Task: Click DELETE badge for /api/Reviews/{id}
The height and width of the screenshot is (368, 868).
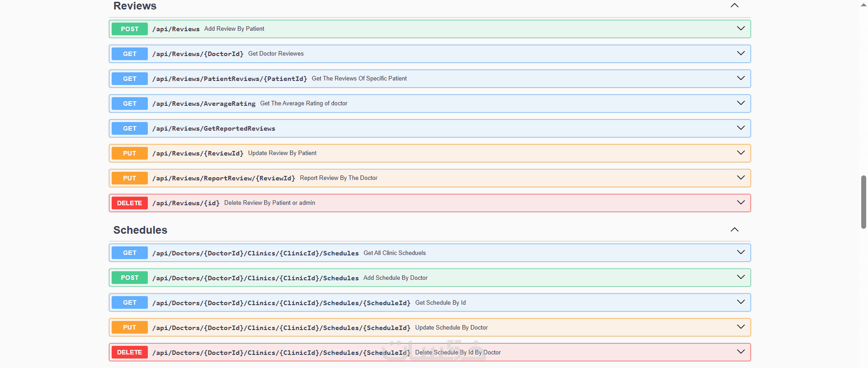Action: (x=130, y=203)
